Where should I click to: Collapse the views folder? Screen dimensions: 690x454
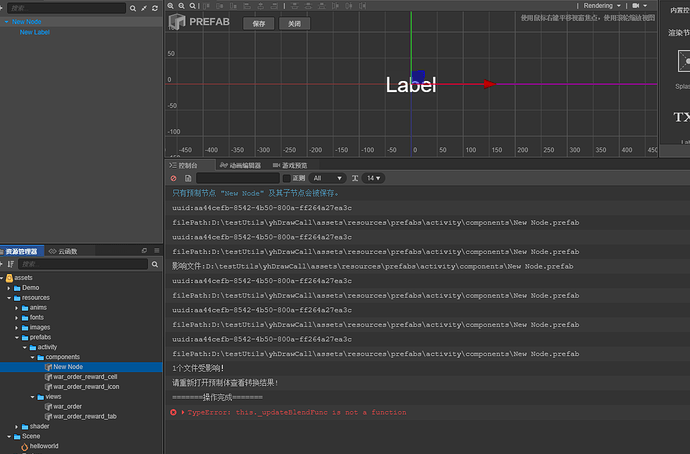[x=33, y=397]
